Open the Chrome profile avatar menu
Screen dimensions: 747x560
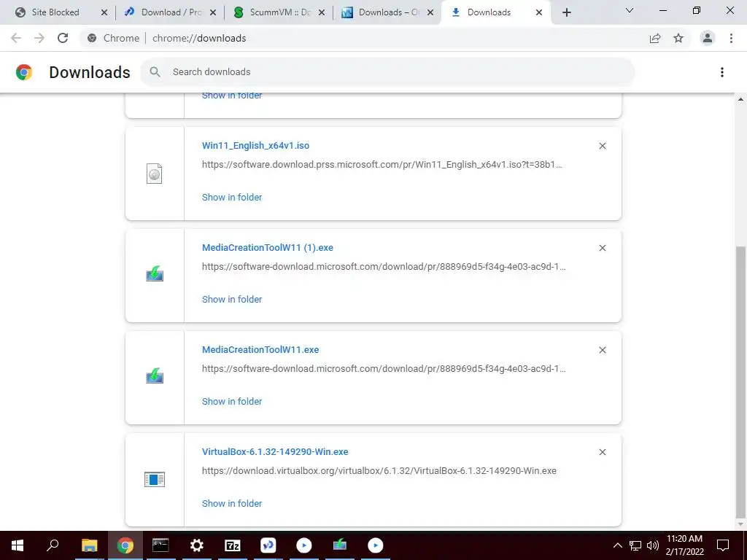point(708,38)
